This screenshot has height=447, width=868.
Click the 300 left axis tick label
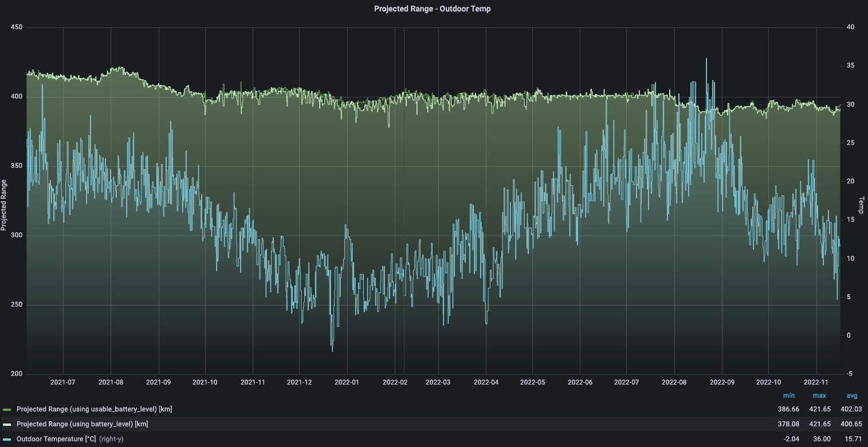click(x=17, y=236)
